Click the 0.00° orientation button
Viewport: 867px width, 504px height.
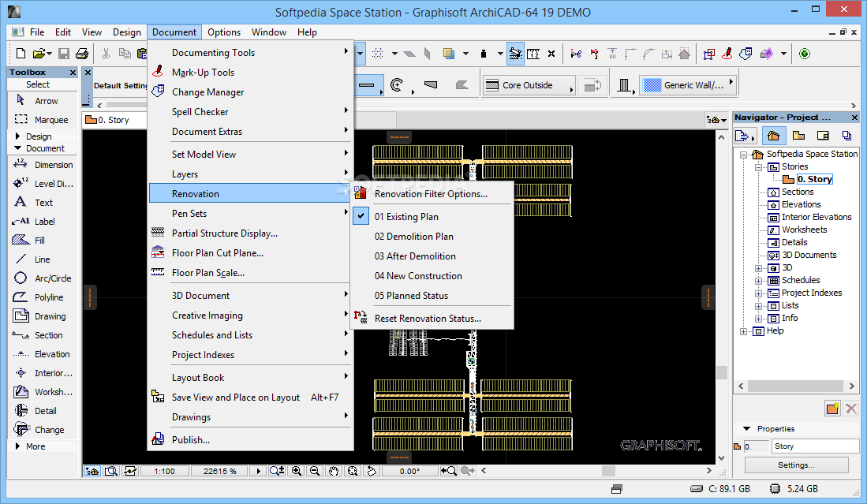pos(409,472)
